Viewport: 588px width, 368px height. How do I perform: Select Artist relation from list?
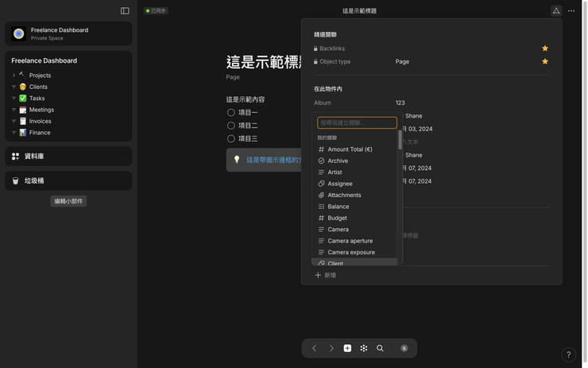tap(354, 172)
